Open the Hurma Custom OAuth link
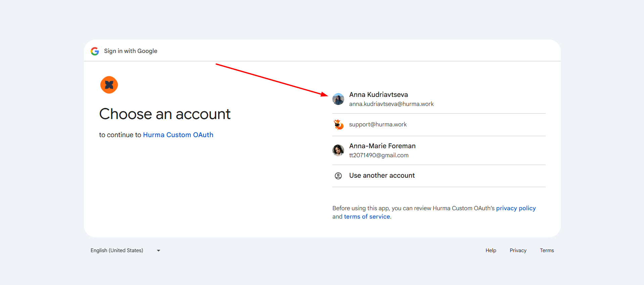Viewport: 644px width, 285px height. click(178, 135)
